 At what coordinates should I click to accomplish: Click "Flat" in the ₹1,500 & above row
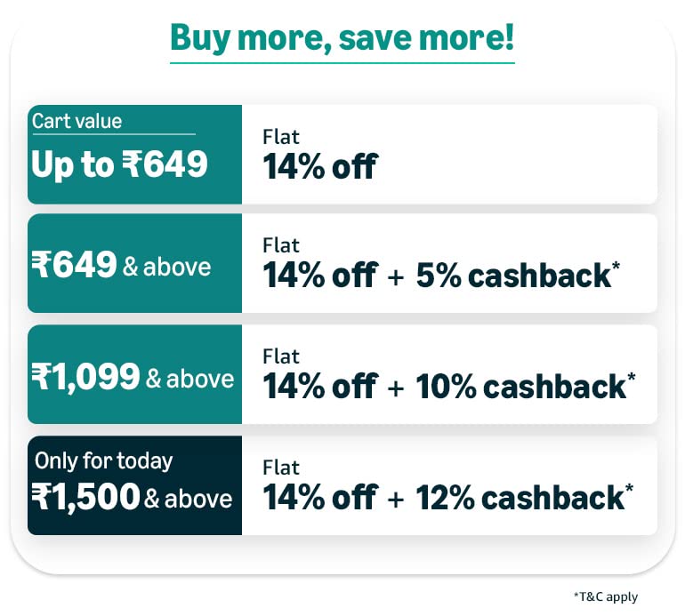tap(281, 468)
